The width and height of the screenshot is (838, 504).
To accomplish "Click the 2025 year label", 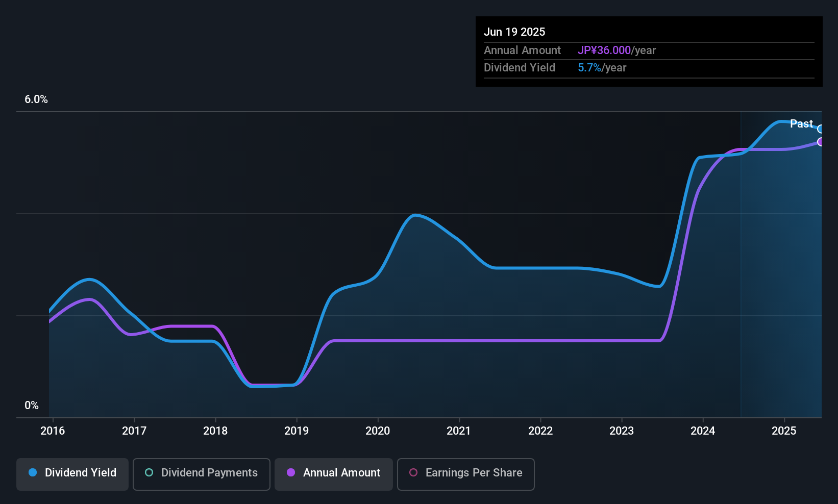I will click(784, 431).
